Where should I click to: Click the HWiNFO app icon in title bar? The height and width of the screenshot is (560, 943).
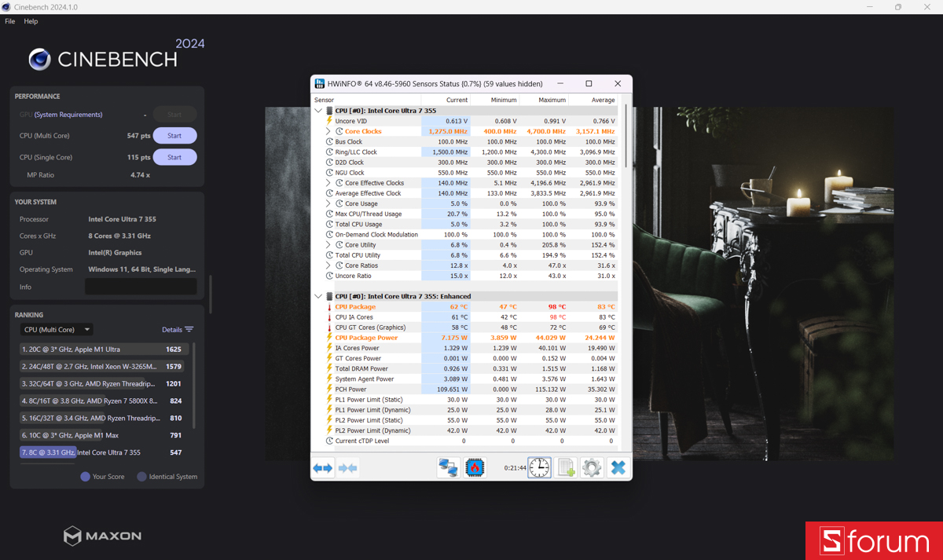click(320, 83)
